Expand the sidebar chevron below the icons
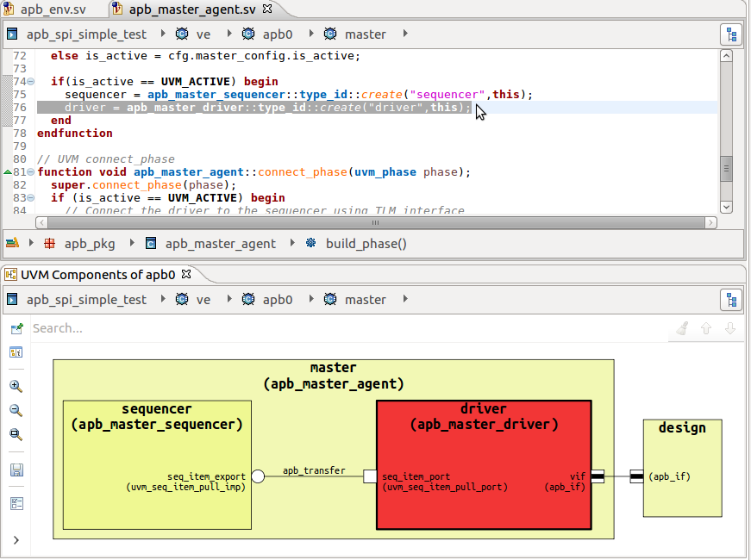The height and width of the screenshot is (560, 751). pos(16,540)
